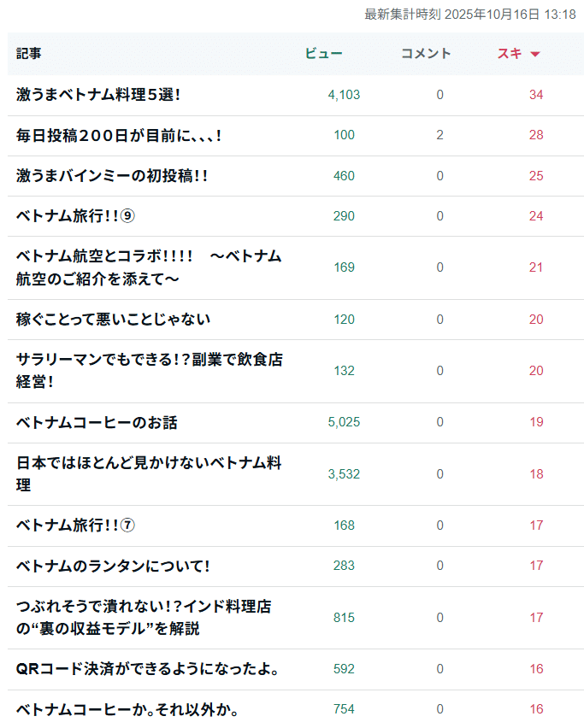
Task: Click the sort arrow beside スキ
Action: [x=535, y=55]
